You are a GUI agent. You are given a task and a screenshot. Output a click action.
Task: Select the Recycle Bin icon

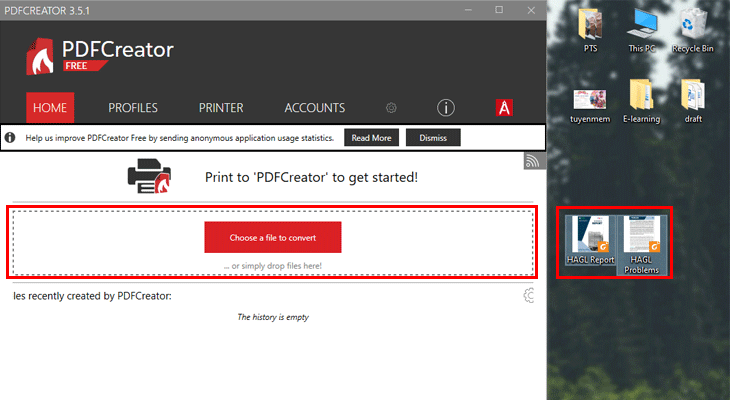[693, 31]
